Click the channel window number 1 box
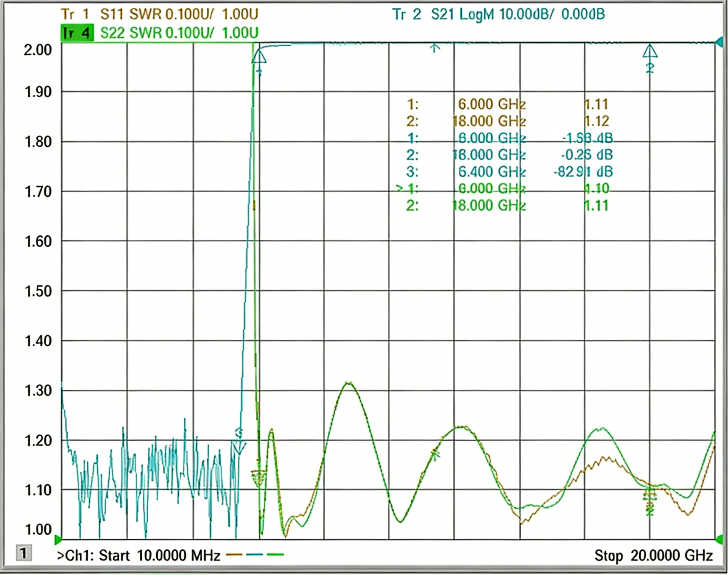This screenshot has height=575, width=728. tap(24, 553)
